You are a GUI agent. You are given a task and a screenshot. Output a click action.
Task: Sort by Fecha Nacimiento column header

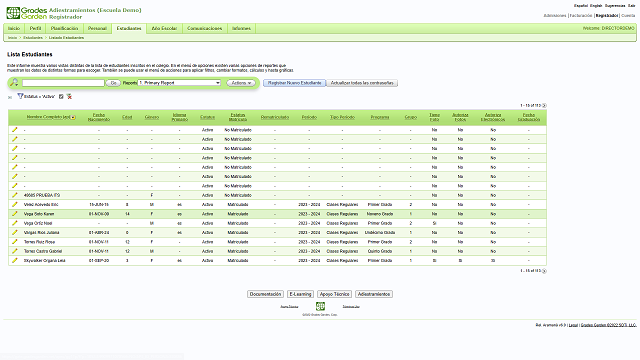click(x=99, y=117)
